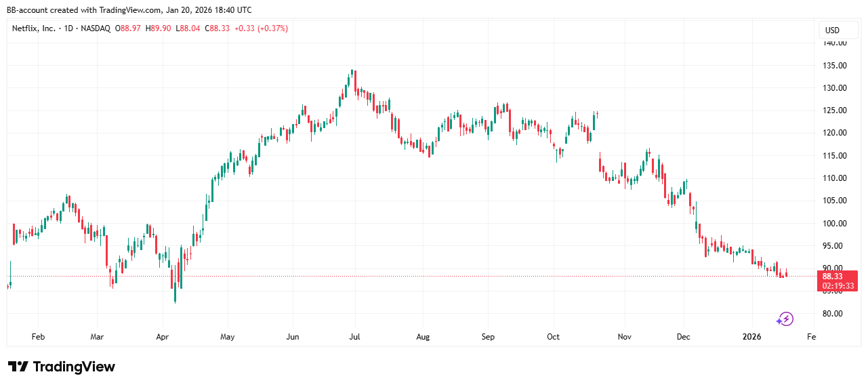Screen dimensions: 868x387
Task: Click the purple lightning bolt icon
Action: 785,319
